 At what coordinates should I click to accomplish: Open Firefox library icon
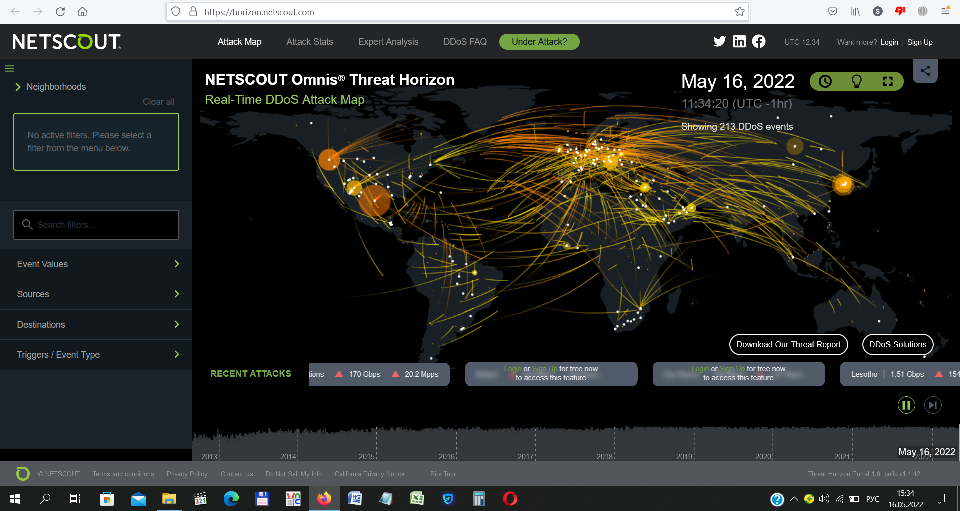855,12
